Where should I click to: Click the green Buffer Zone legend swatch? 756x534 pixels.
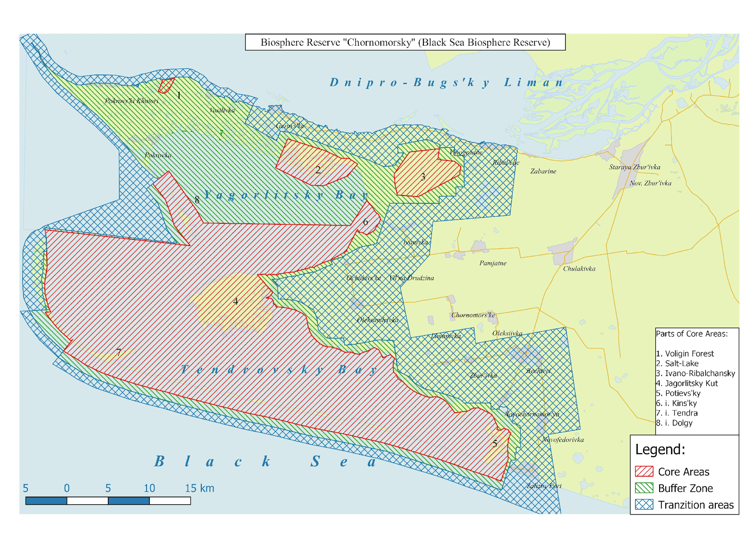644,488
